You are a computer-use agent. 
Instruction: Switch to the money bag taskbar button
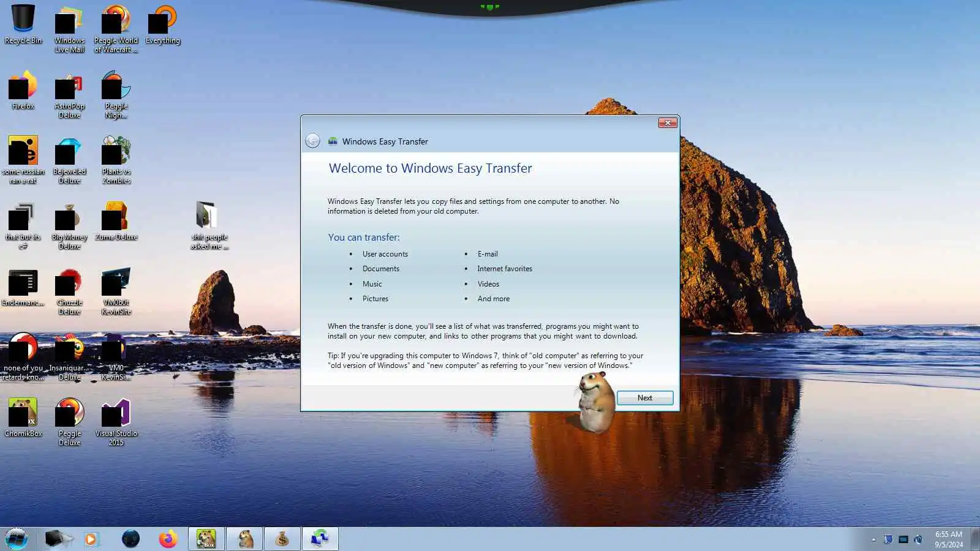282,539
